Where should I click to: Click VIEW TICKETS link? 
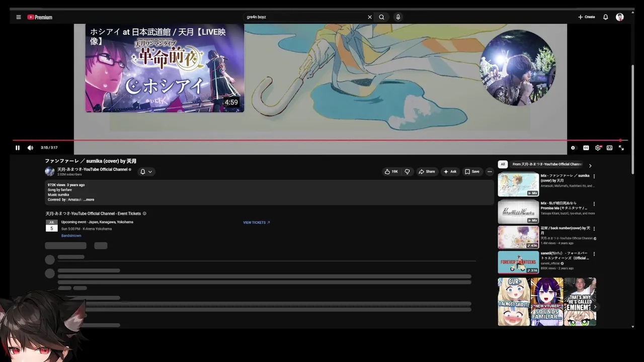[x=257, y=222]
